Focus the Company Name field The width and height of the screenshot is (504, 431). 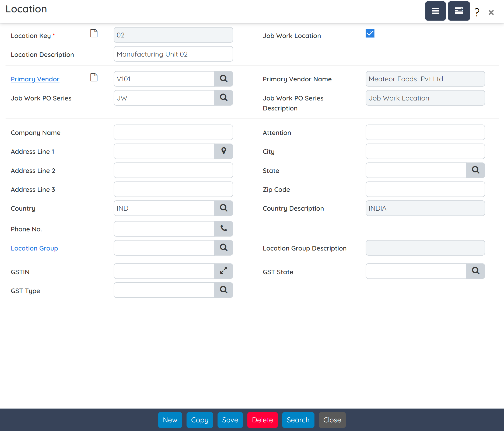coord(173,132)
